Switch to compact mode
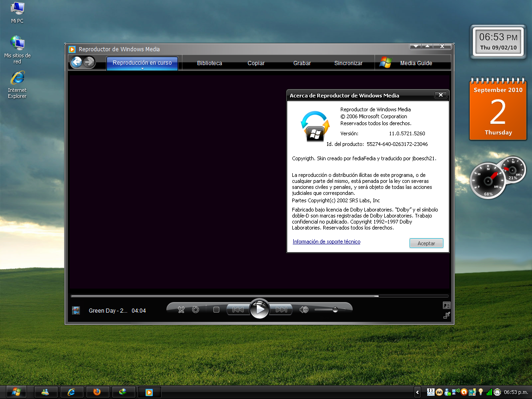The image size is (532, 399). click(x=447, y=315)
